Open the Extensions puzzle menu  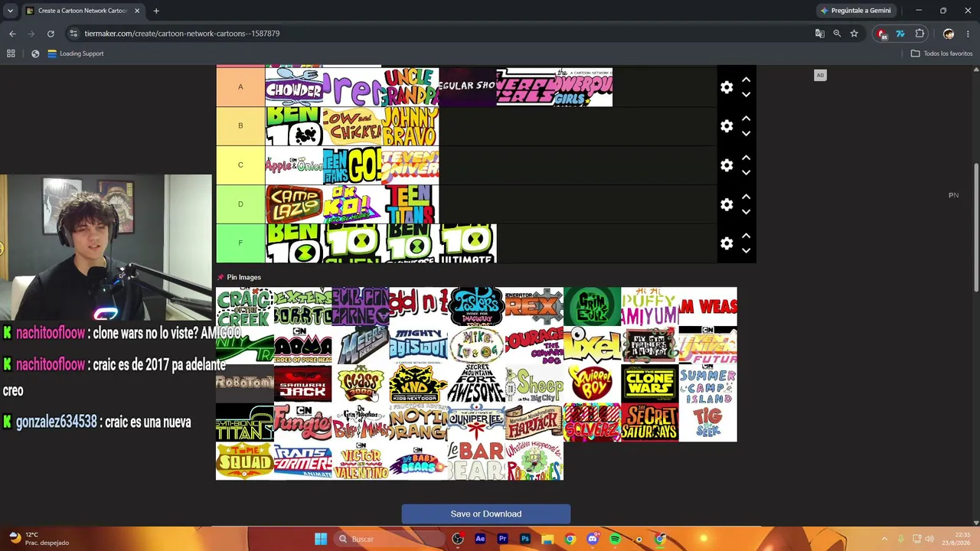pos(920,34)
